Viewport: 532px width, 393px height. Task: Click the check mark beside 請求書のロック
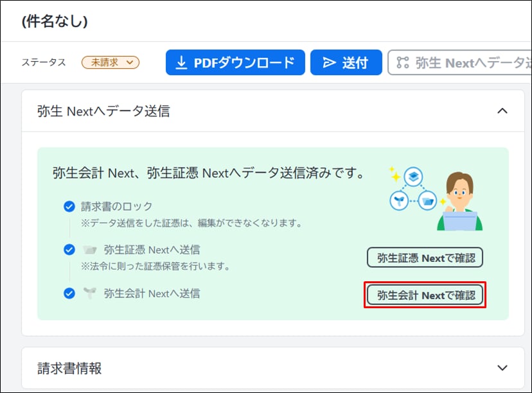(x=69, y=206)
